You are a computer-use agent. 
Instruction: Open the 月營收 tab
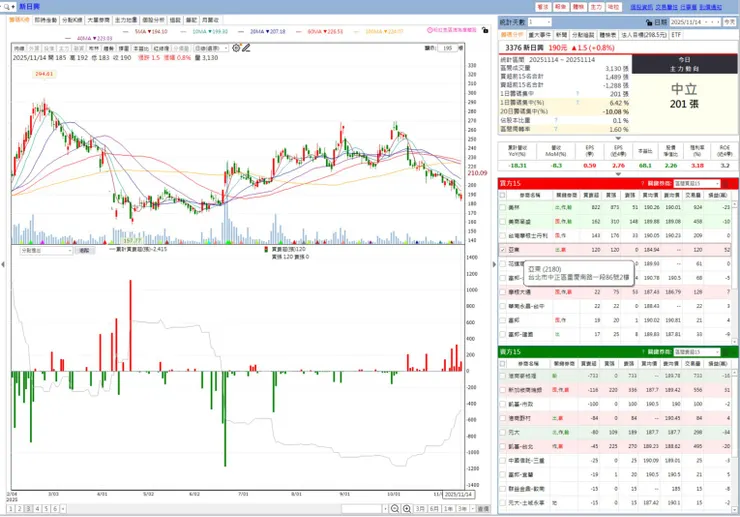click(210, 20)
